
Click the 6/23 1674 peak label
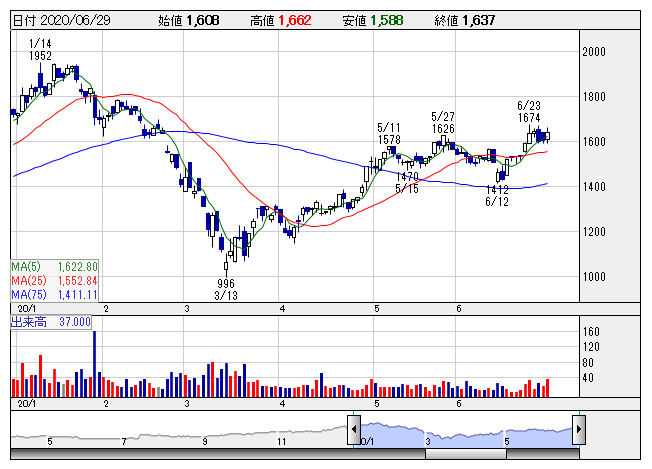pyautogui.click(x=529, y=111)
